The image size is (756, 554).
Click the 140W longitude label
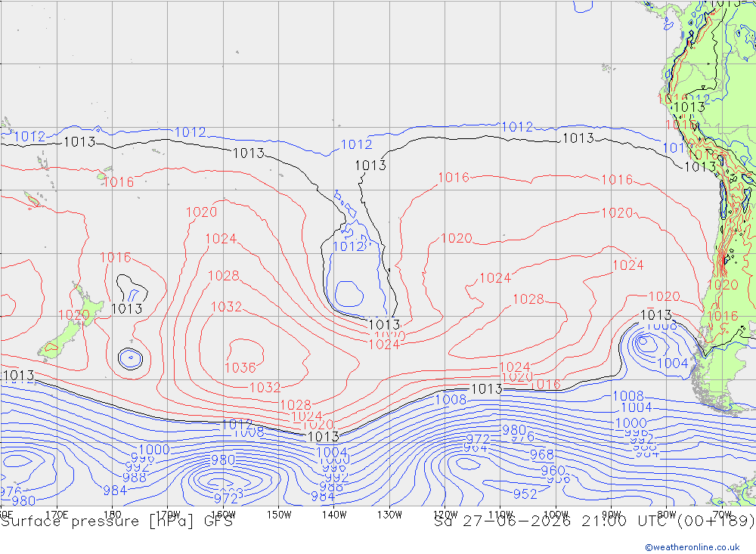tap(335, 515)
